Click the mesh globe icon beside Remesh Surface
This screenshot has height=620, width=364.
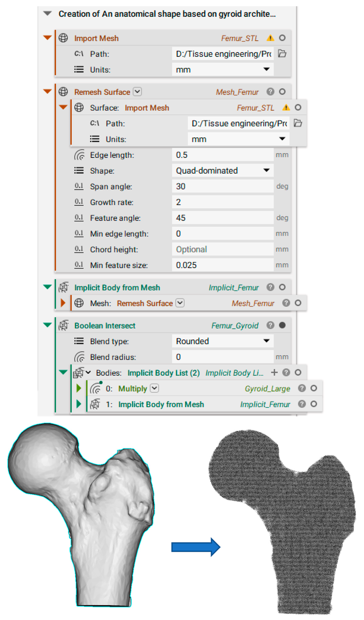click(63, 91)
